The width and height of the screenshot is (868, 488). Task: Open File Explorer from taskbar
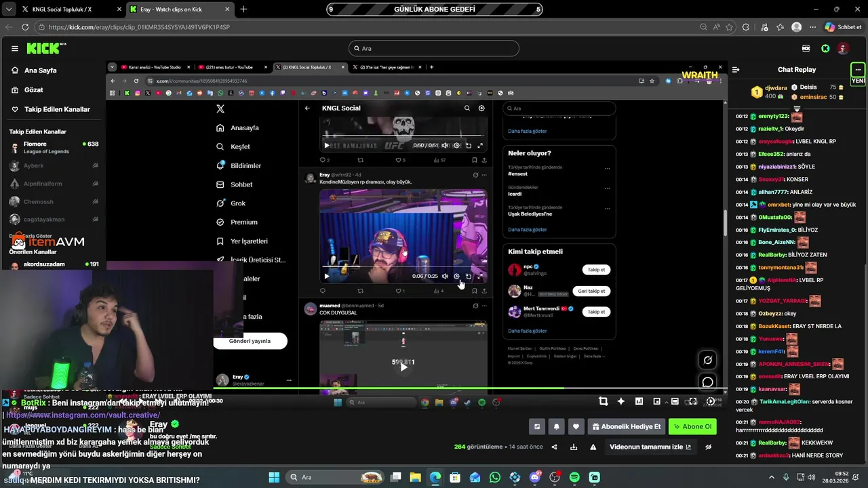[415, 477]
